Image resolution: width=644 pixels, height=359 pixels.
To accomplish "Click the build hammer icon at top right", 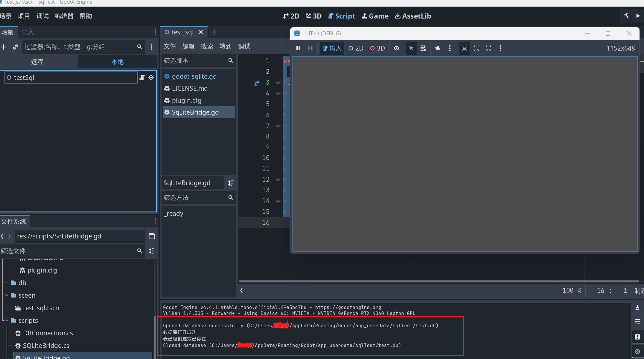I will [626, 16].
